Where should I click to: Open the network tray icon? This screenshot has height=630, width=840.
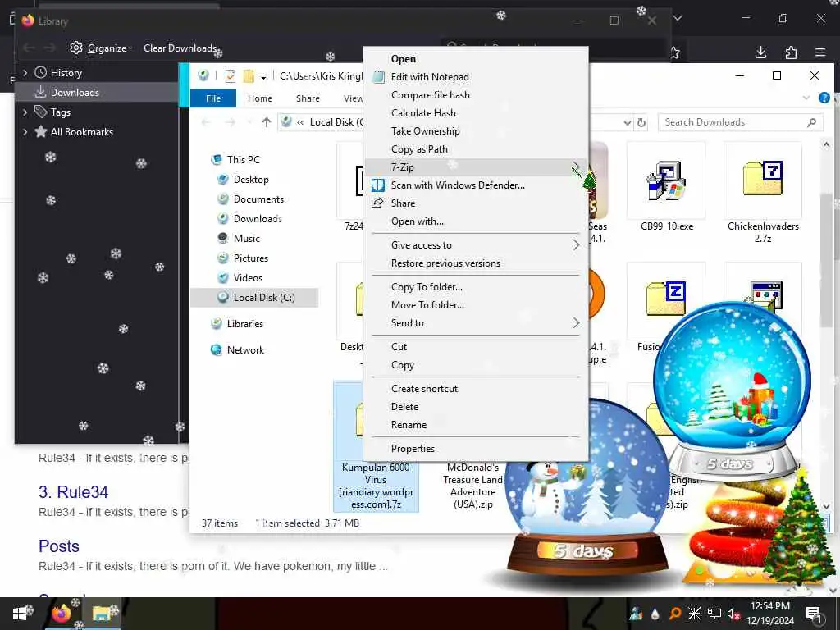pyautogui.click(x=714, y=614)
